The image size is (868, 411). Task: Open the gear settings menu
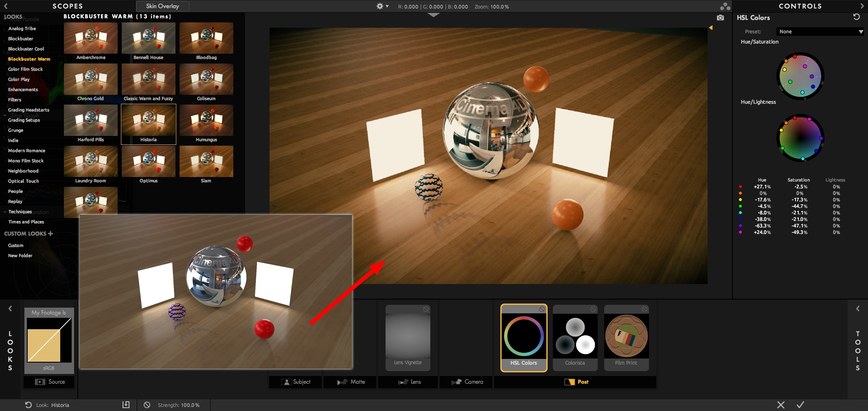tap(381, 6)
